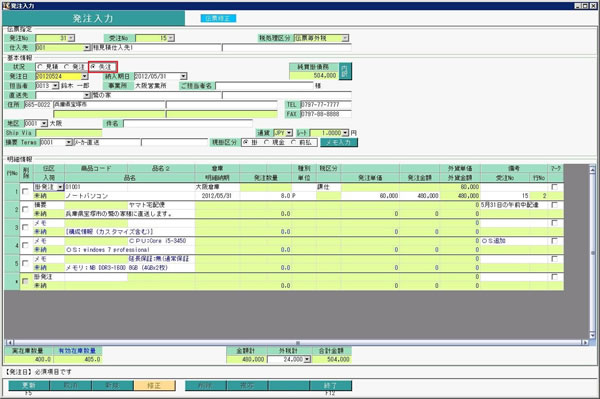
Task: Click the 発注数量 column header
Action: tap(266, 178)
